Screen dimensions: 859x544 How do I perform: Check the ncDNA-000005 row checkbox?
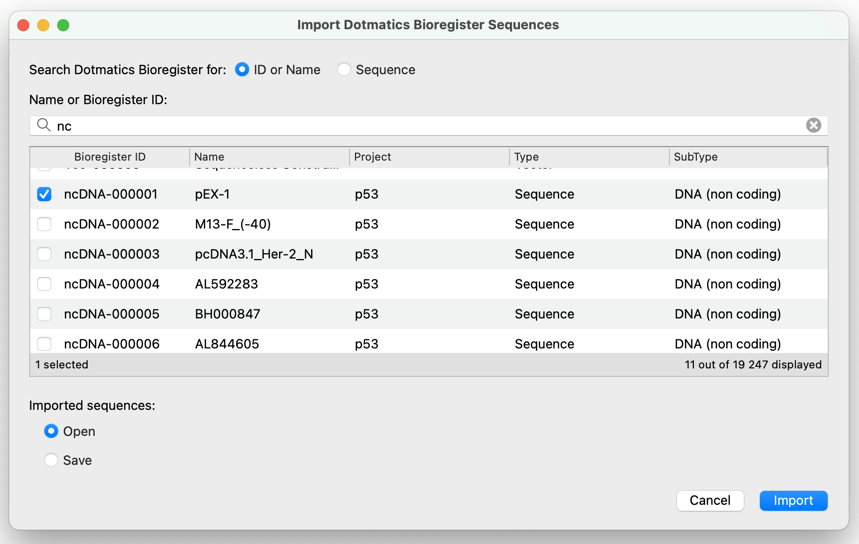click(44, 314)
